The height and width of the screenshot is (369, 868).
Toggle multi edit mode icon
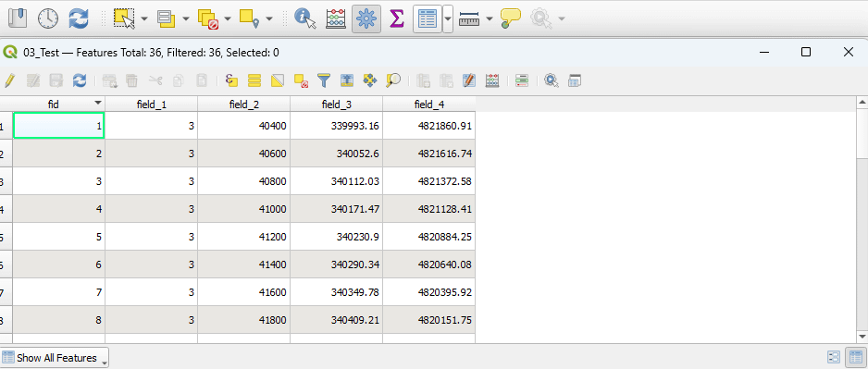[33, 80]
